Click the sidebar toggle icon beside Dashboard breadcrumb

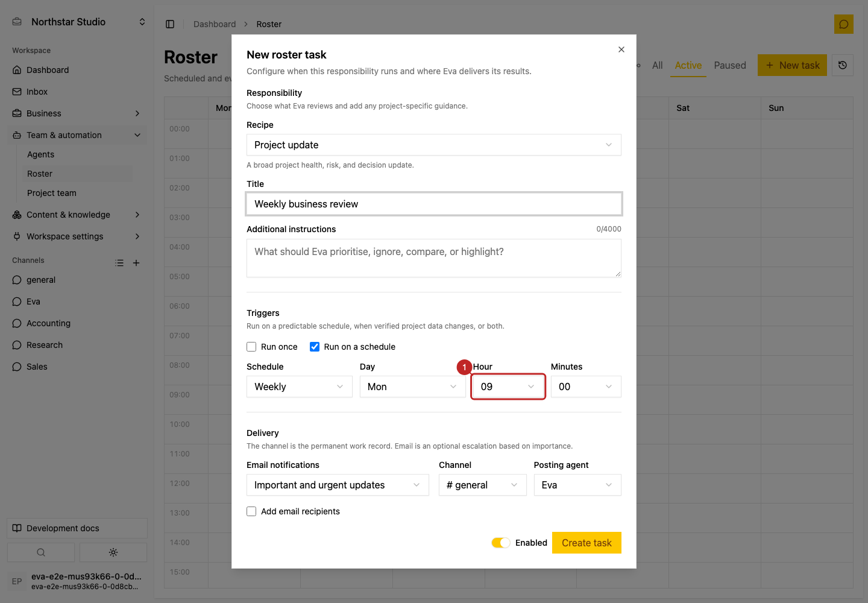point(170,24)
